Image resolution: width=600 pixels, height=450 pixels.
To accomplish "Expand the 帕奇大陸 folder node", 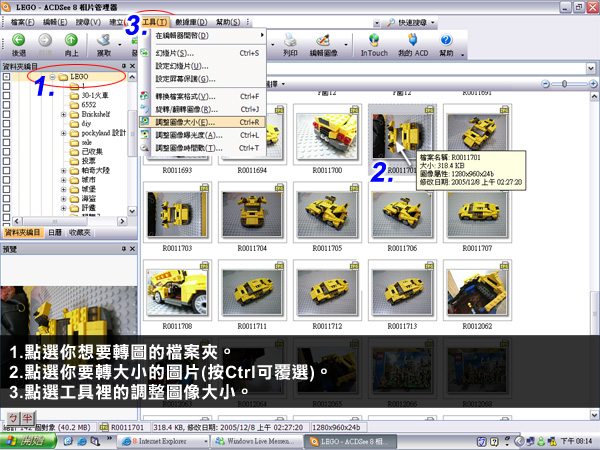I will (x=64, y=170).
